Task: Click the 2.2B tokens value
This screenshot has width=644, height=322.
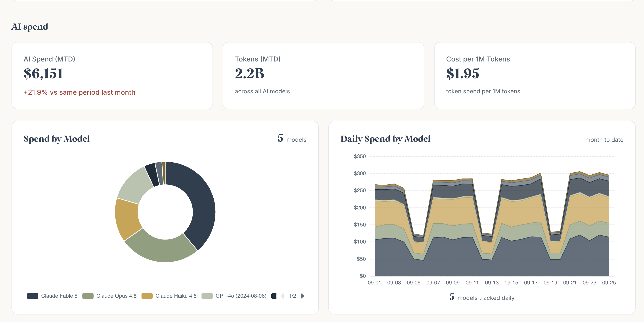Action: click(249, 73)
